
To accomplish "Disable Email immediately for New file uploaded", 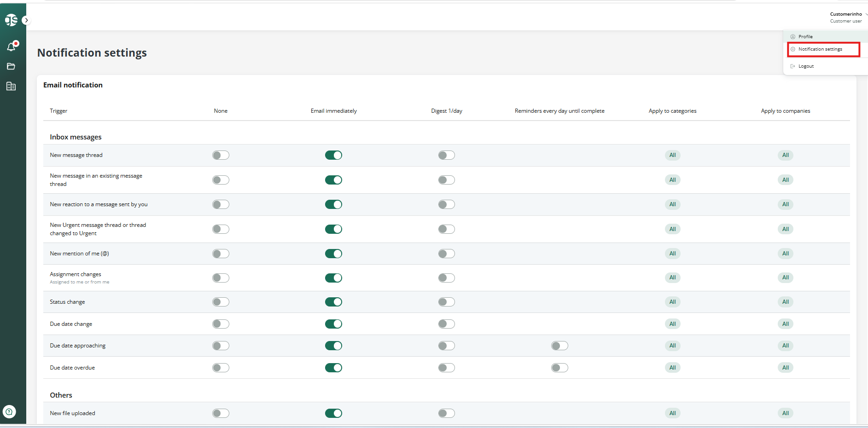I will (x=333, y=413).
